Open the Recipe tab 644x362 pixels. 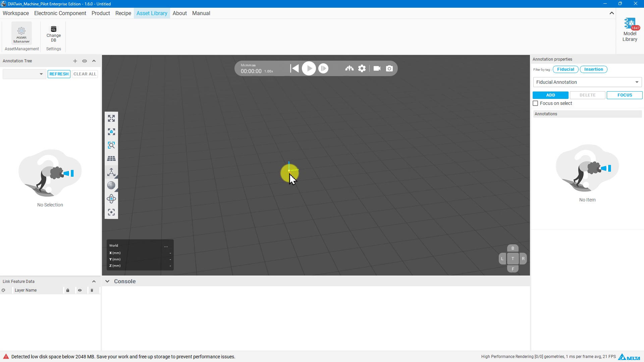(123, 13)
